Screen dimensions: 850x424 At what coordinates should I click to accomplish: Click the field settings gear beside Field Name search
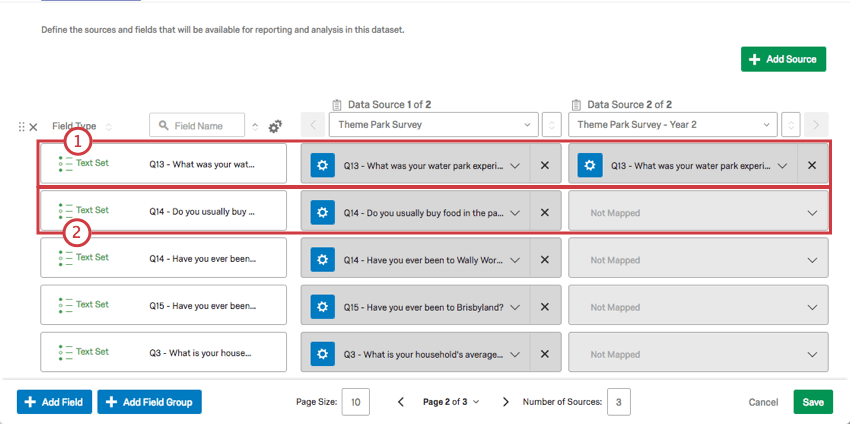(x=275, y=126)
